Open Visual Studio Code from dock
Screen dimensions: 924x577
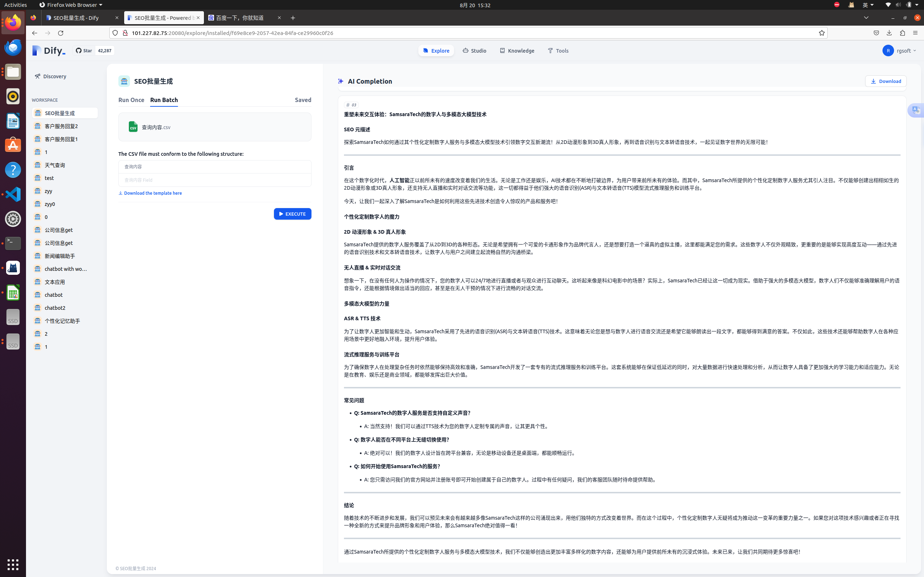13,194
